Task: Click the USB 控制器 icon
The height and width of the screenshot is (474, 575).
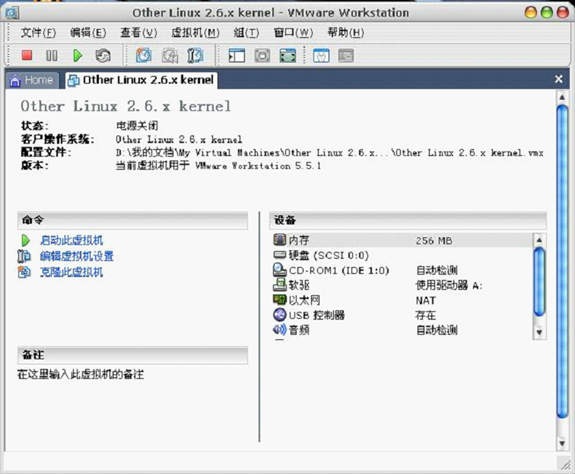Action: coord(279,315)
